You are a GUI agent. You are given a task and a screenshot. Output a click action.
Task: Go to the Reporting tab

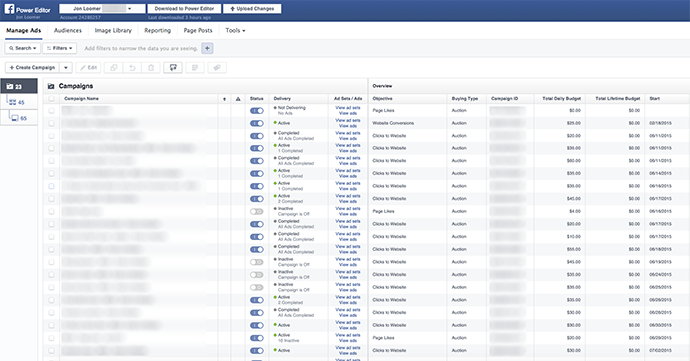pyautogui.click(x=158, y=30)
